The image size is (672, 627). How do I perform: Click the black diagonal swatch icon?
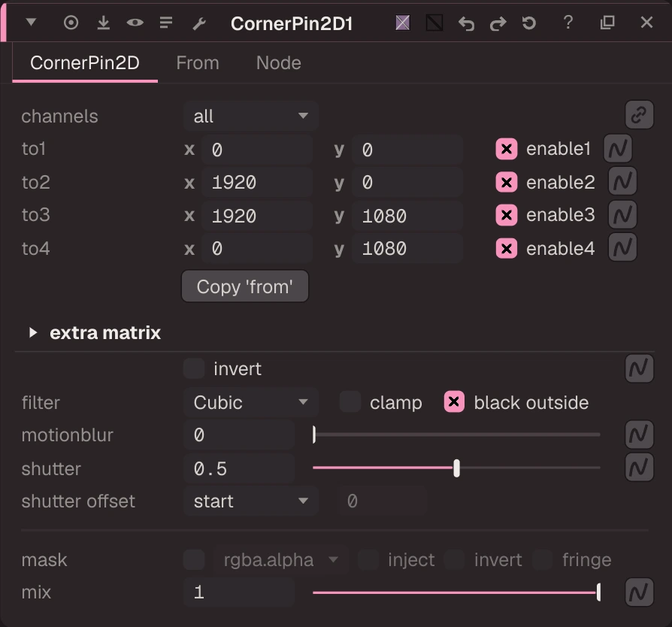tap(434, 23)
